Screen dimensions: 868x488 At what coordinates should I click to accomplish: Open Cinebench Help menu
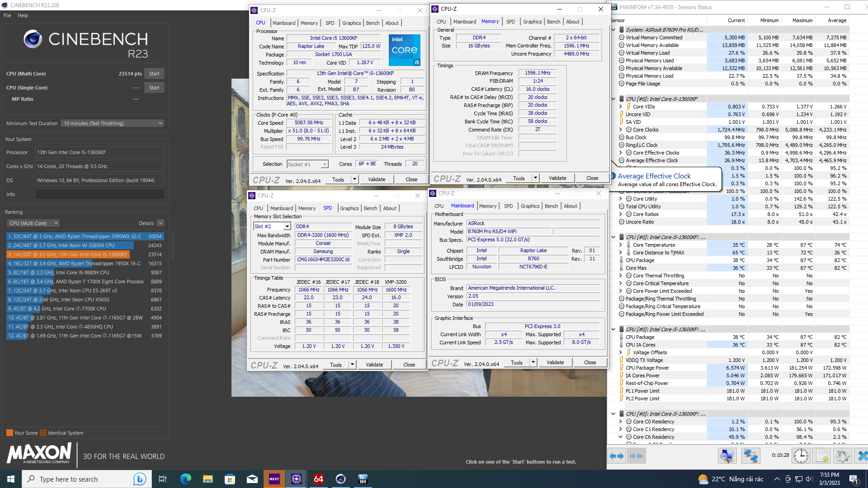23,15
